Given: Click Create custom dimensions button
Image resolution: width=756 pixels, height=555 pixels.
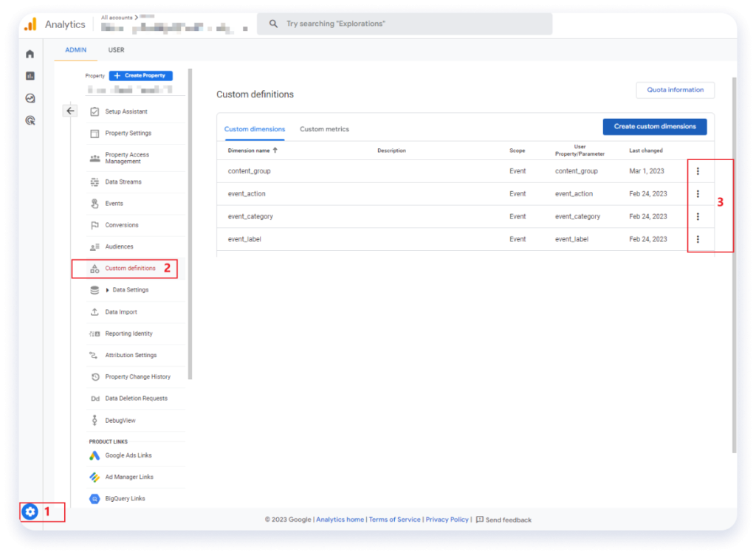Looking at the screenshot, I should (654, 126).
